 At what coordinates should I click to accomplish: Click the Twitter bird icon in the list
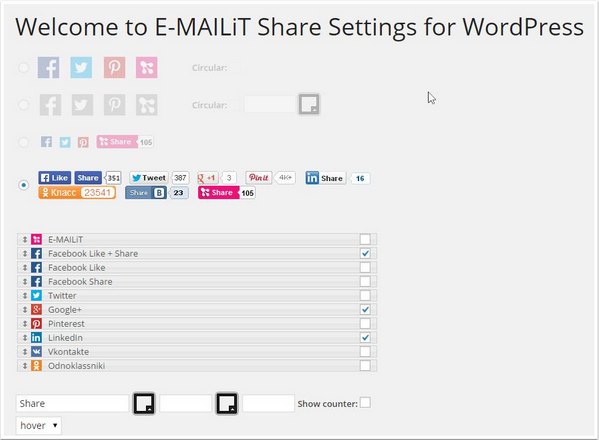click(x=36, y=296)
